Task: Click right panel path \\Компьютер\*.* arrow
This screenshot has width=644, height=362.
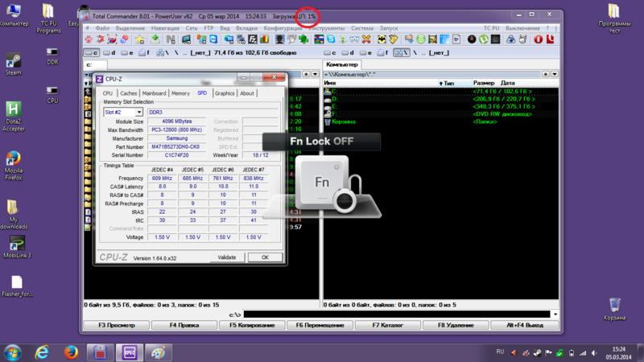Action: point(326,75)
